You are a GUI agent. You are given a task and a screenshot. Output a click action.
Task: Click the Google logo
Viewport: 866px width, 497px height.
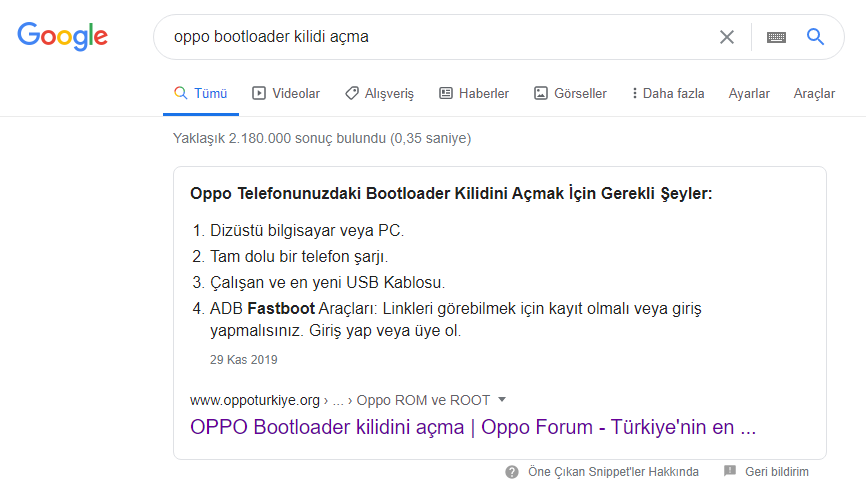[62, 36]
